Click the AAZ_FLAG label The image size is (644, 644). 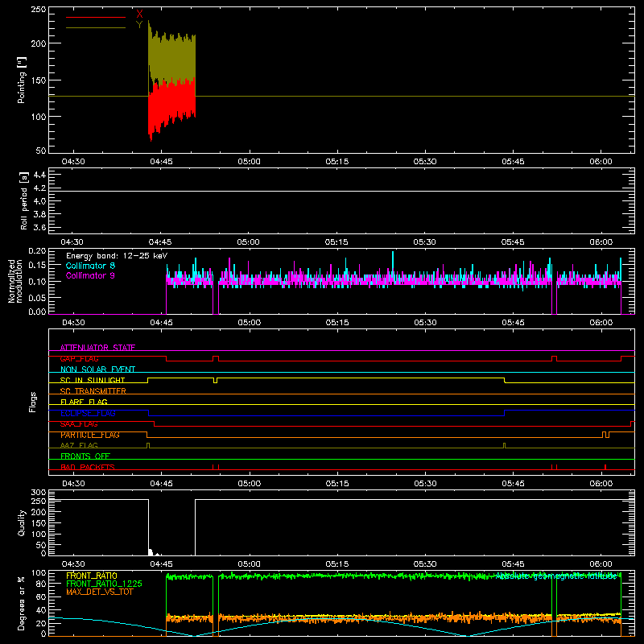(79, 445)
